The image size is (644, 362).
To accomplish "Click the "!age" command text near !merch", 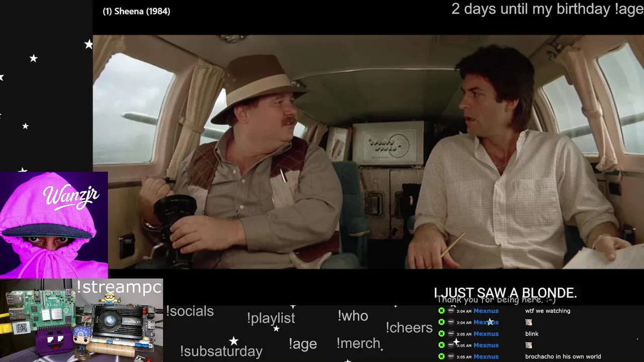I will tap(302, 344).
